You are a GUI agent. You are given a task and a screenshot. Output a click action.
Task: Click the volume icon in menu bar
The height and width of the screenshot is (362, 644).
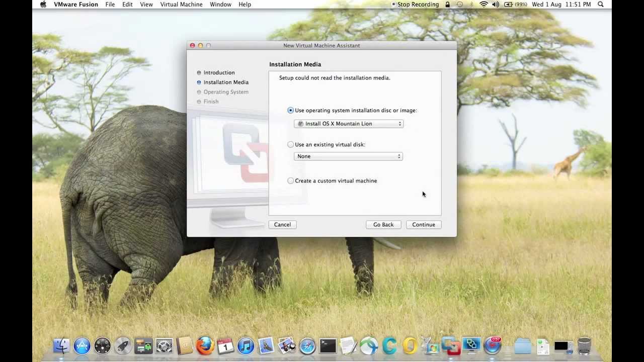click(496, 4)
